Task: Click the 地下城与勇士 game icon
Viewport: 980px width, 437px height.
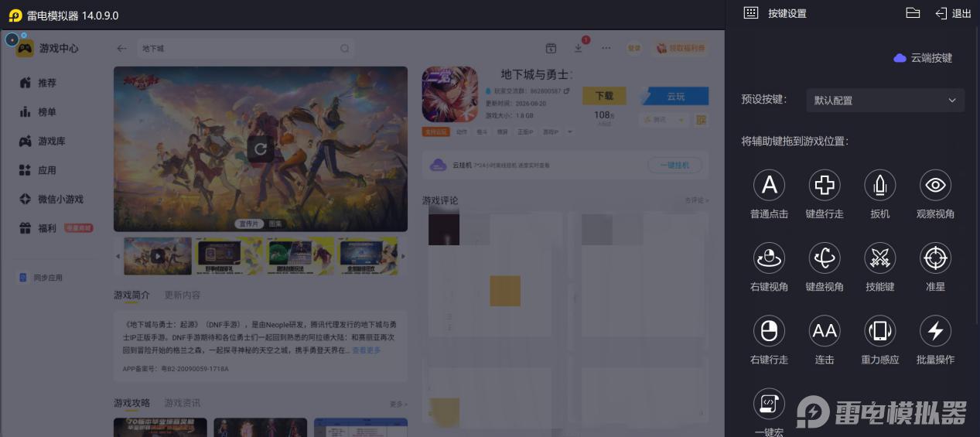Action: pos(449,94)
